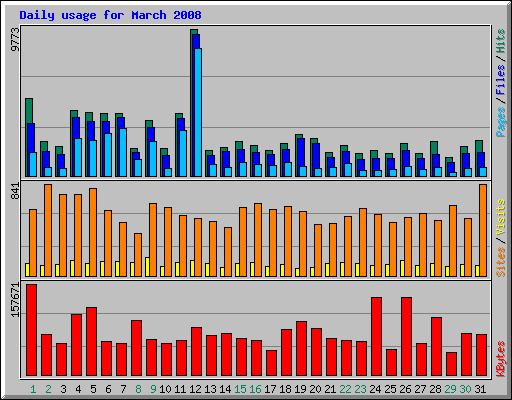Click the 9773 axis value label

[15, 40]
